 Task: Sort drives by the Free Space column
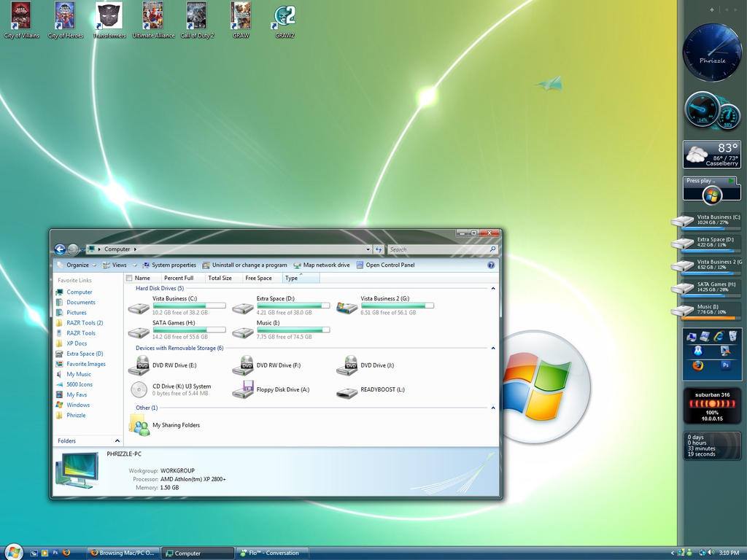click(x=258, y=278)
